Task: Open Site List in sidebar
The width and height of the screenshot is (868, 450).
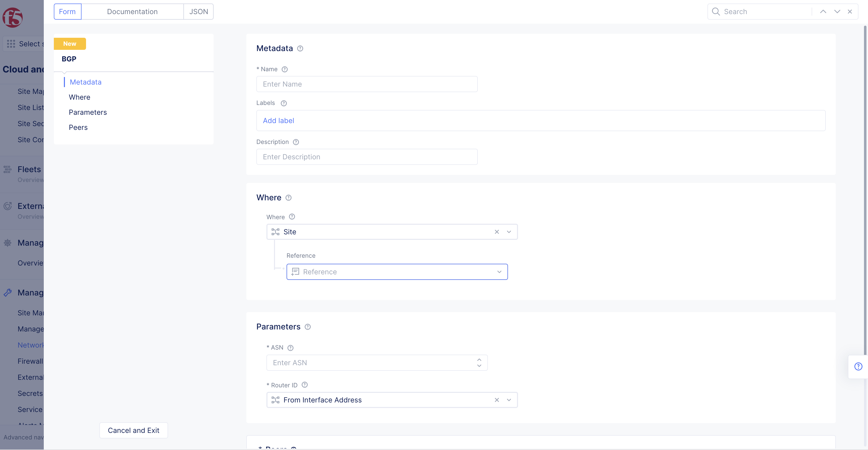Action: 31,107
